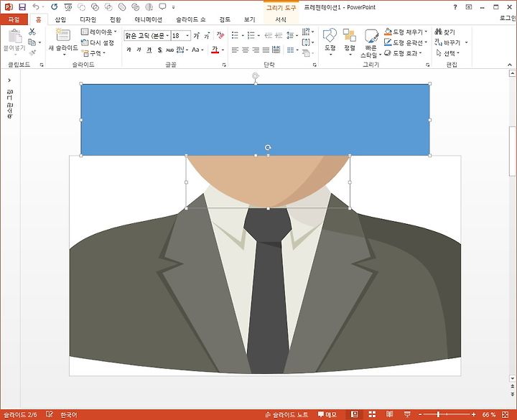Switch to the Insert (삽입) tab
Screen dimensions: 517x420
click(60, 19)
